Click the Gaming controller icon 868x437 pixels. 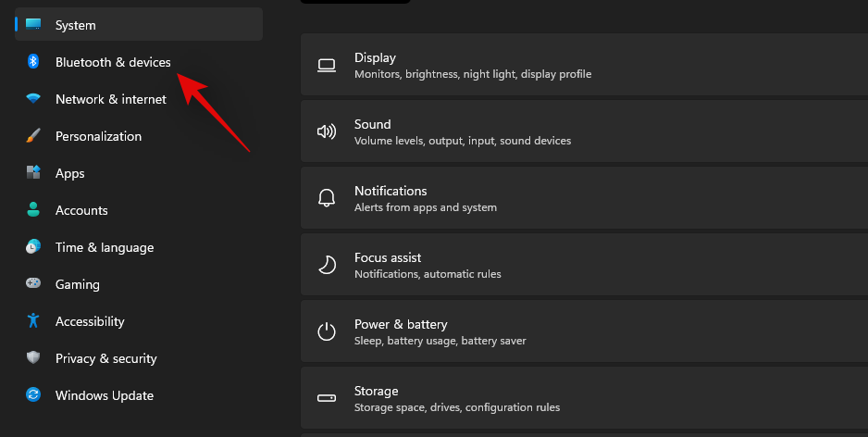pyautogui.click(x=33, y=284)
